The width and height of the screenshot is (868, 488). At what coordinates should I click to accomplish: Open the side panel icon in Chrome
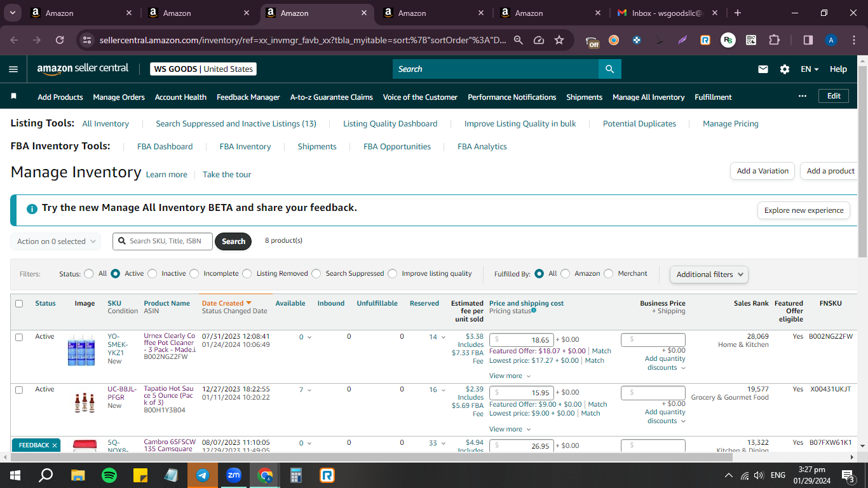(x=808, y=40)
